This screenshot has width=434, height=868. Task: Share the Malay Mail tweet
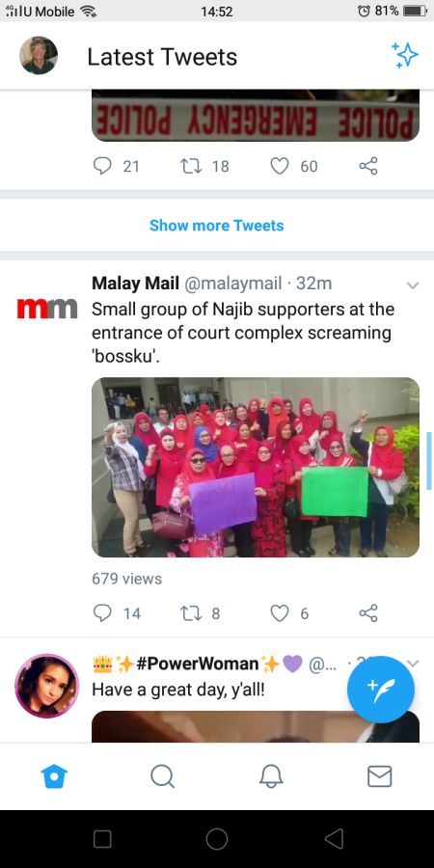pyautogui.click(x=368, y=612)
